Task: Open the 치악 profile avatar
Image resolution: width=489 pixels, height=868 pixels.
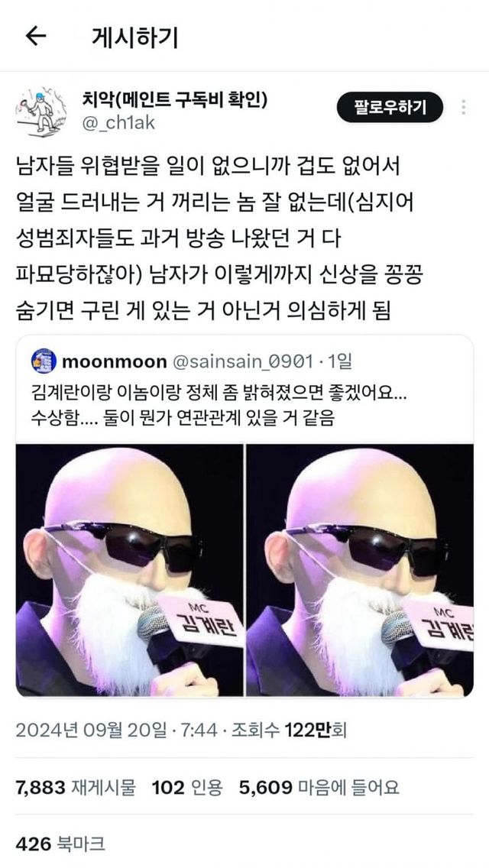Action: 41,112
